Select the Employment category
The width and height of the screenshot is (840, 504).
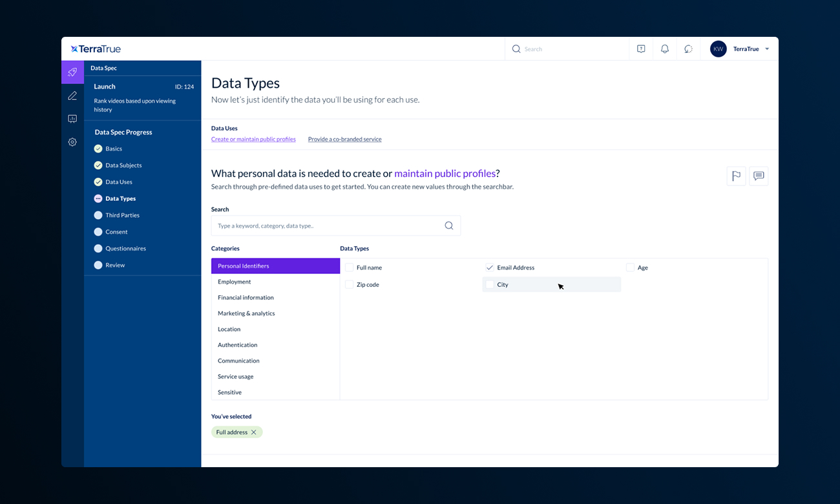click(275, 282)
